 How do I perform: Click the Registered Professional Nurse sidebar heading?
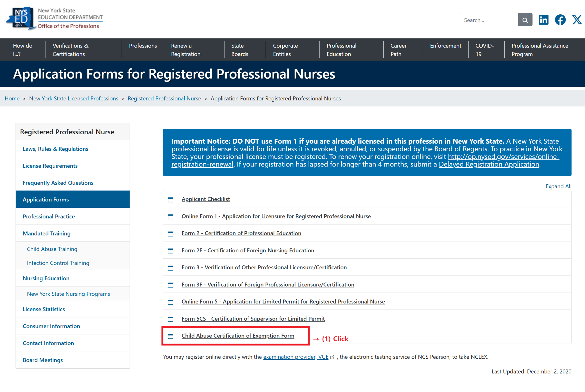67,132
